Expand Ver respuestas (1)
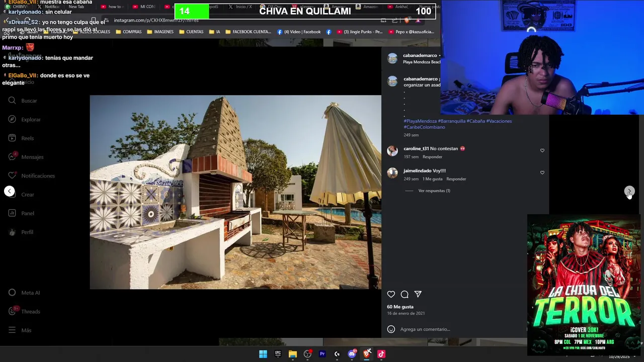The width and height of the screenshot is (644, 362). point(434,191)
